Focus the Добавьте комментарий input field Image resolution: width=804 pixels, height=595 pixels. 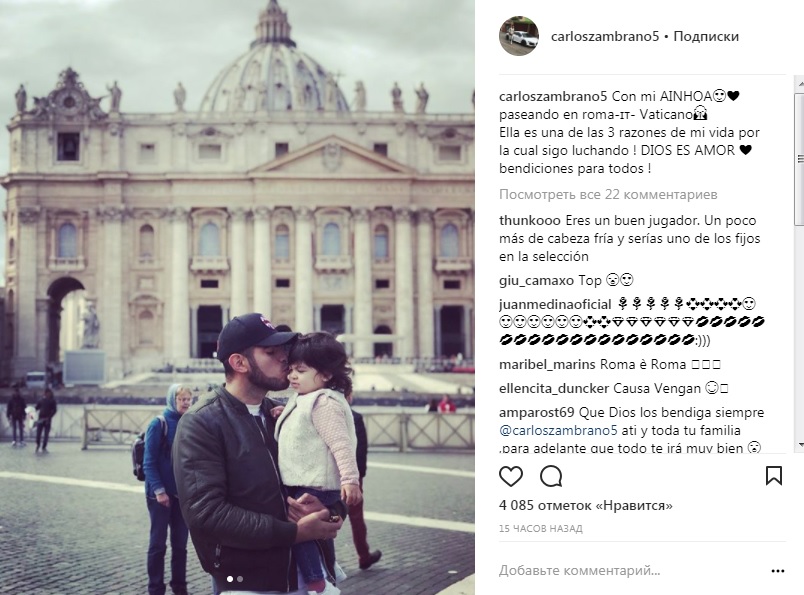(631, 570)
